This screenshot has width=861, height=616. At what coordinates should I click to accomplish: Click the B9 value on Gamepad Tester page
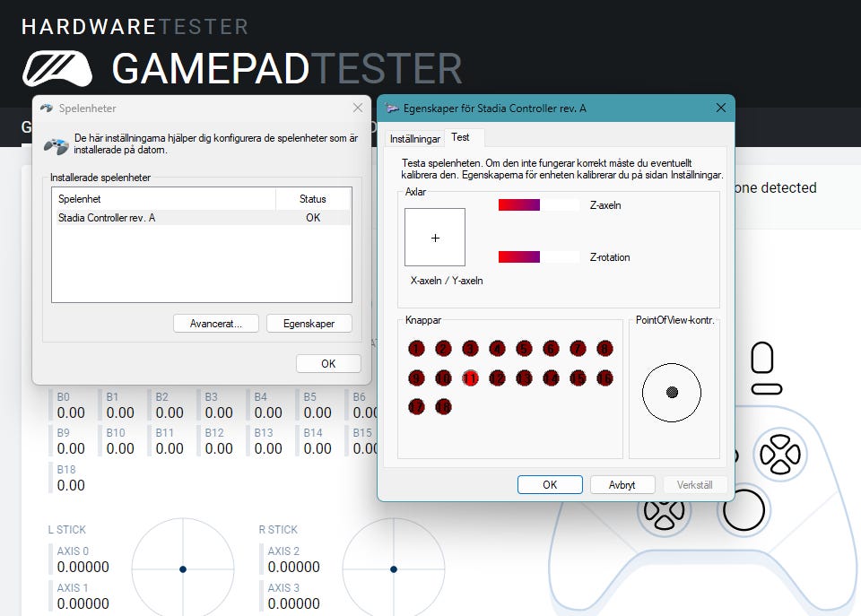(x=71, y=449)
